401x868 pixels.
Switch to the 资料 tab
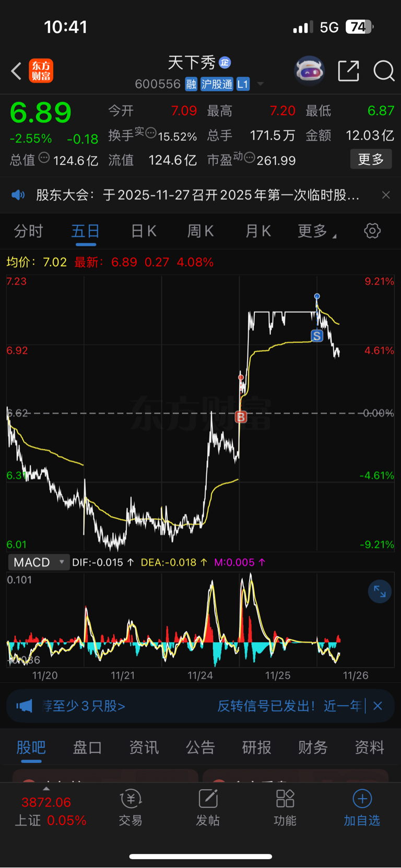[x=369, y=747]
